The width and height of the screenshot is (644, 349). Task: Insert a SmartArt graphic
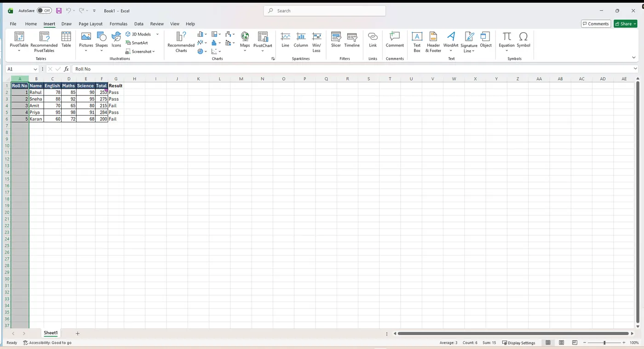coord(137,43)
